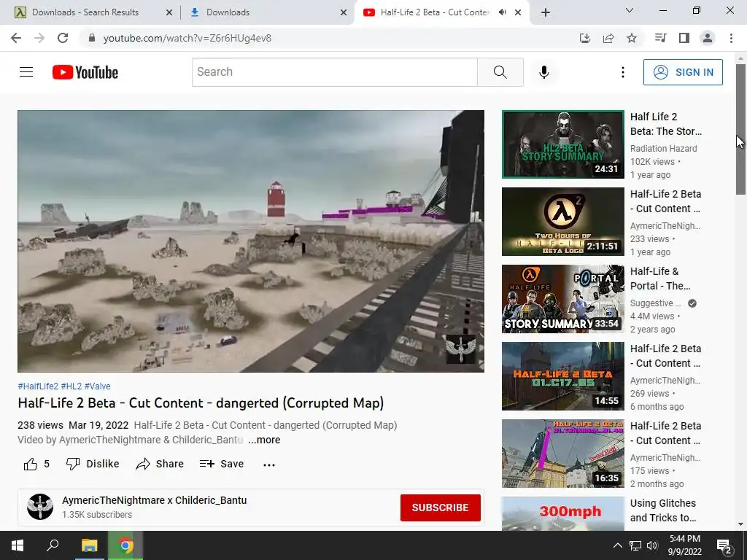Open the volume control in system tray

(x=652, y=545)
